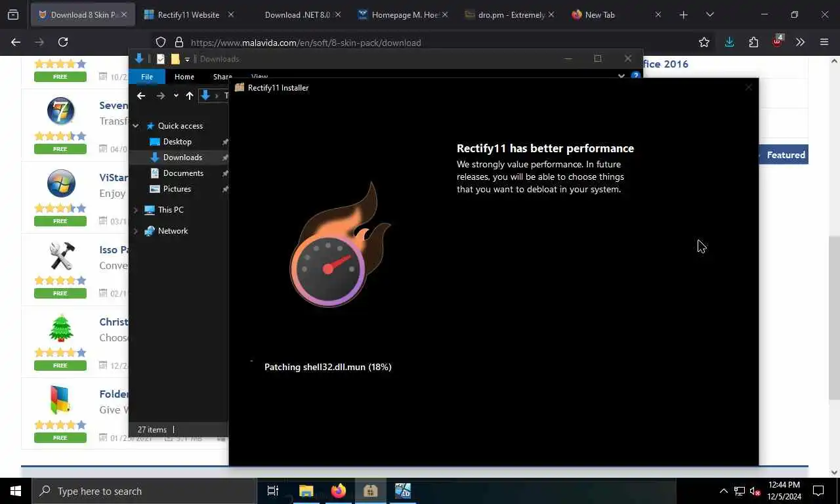The height and width of the screenshot is (504, 840).
Task: Show more toolbar tools chevron
Action: coord(800,42)
